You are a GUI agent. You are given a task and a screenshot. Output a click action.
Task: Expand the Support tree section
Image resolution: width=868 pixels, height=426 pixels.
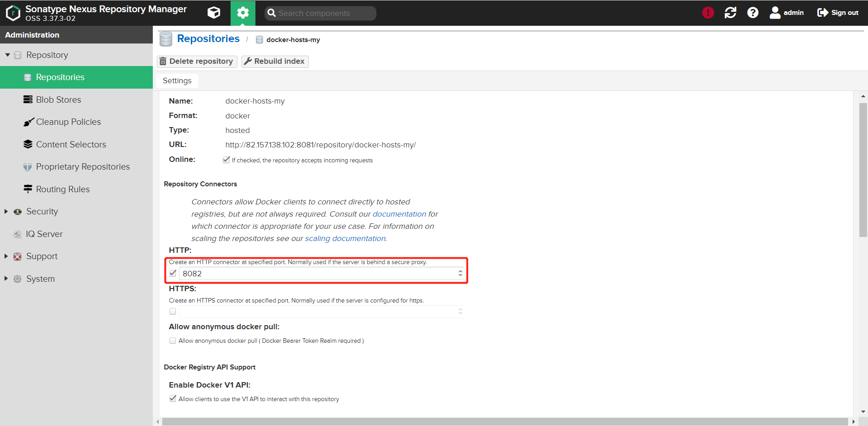click(x=6, y=256)
